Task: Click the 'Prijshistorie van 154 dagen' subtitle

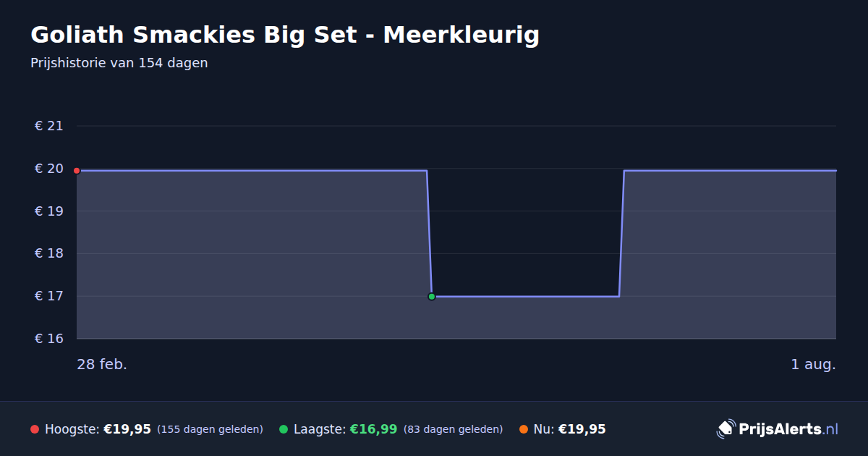Action: click(119, 63)
